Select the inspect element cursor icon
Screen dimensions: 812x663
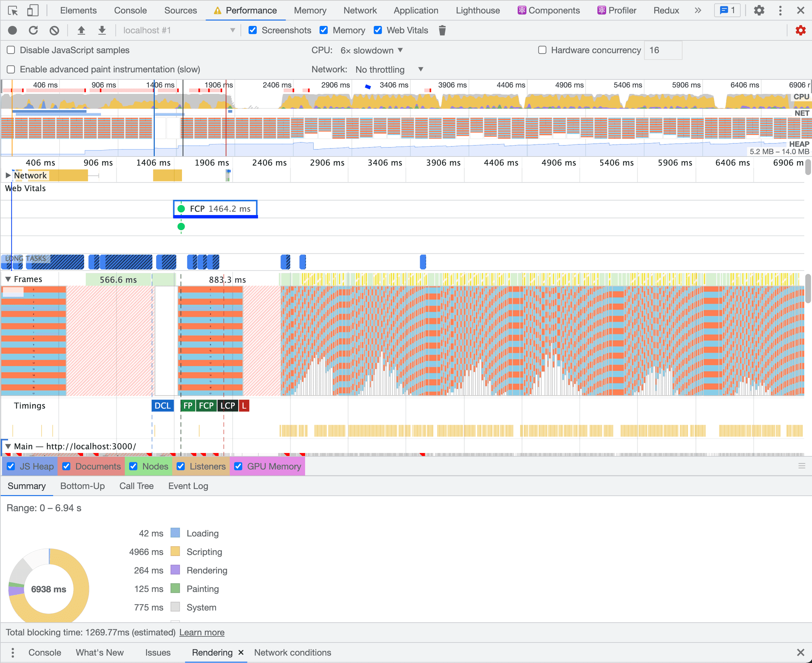tap(12, 10)
